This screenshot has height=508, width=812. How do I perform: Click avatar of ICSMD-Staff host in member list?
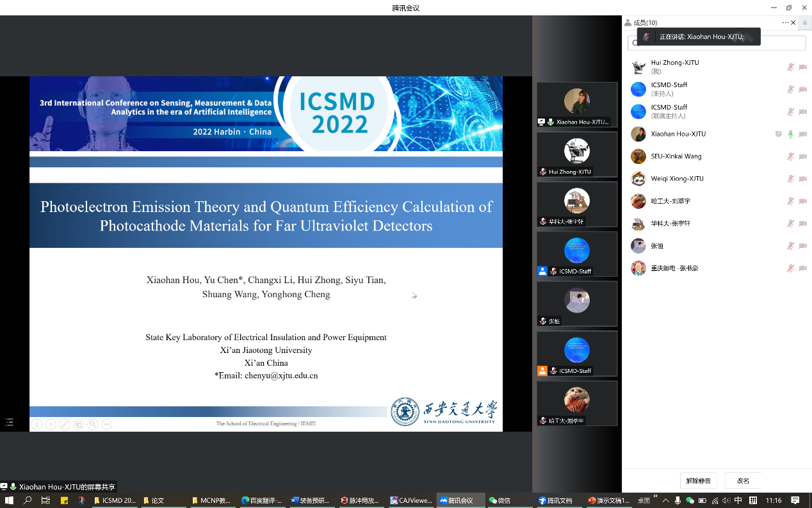(x=638, y=90)
